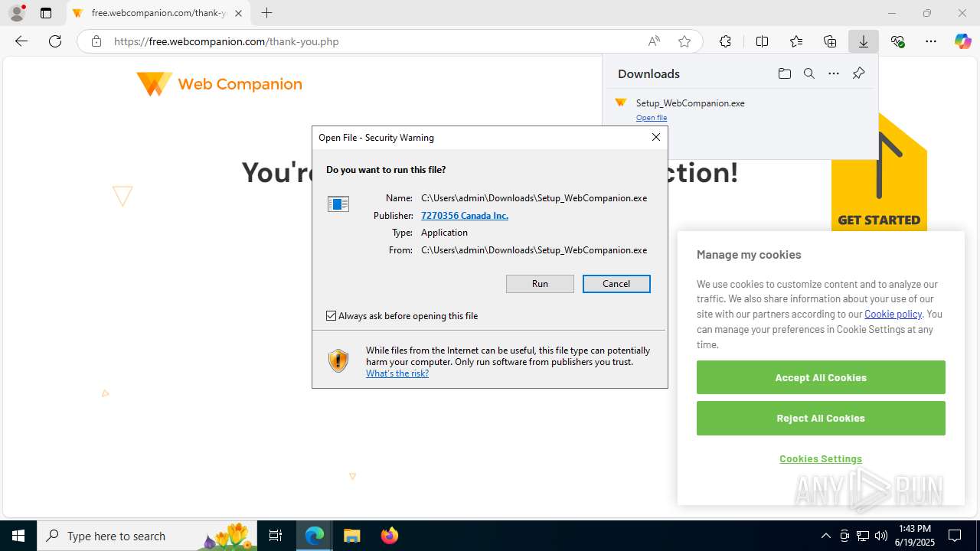Open Collections icon in toolbar
Viewport: 980px width, 551px height.
pos(830,41)
